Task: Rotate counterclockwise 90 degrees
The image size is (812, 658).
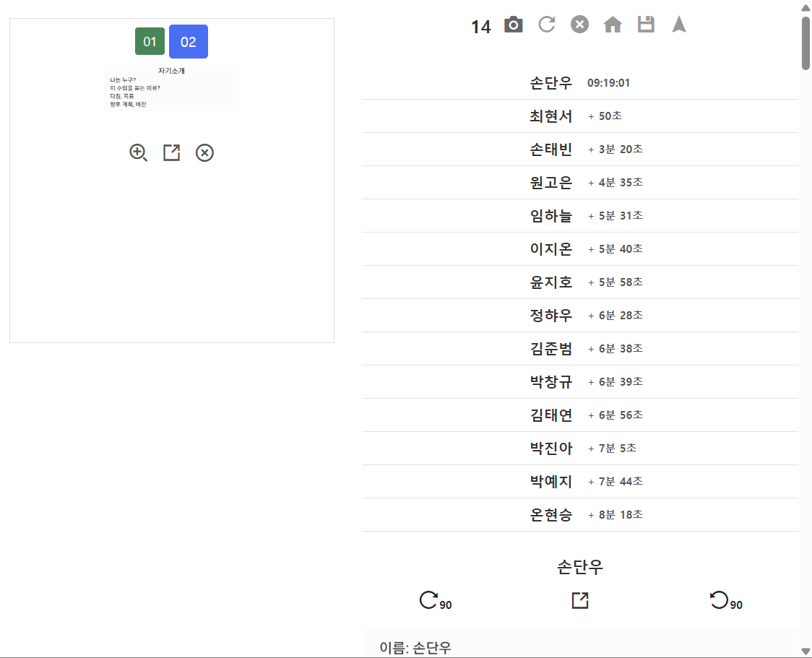Action: (725, 600)
